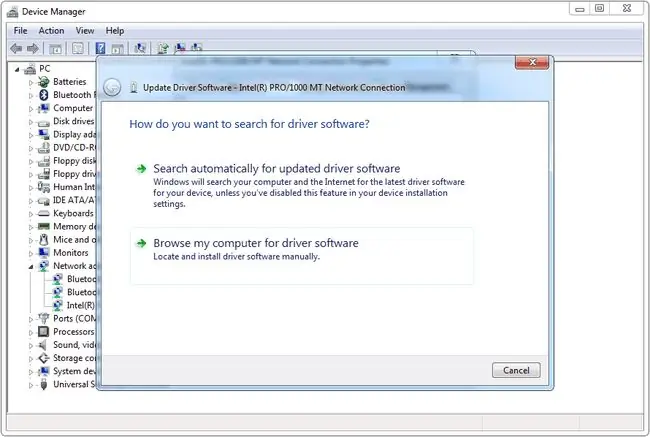Click the blue Help question-mark toolbar icon
The width and height of the screenshot is (650, 437).
coord(100,49)
